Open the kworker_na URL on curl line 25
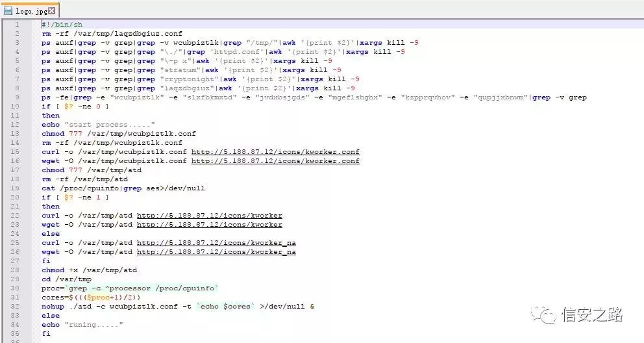This screenshot has width=644, height=343. tap(216, 243)
